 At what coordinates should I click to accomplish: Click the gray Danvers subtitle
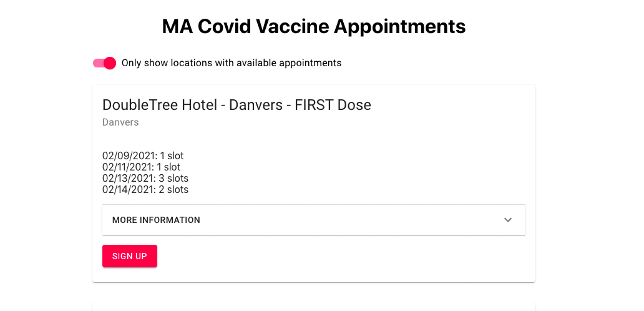[x=120, y=122]
